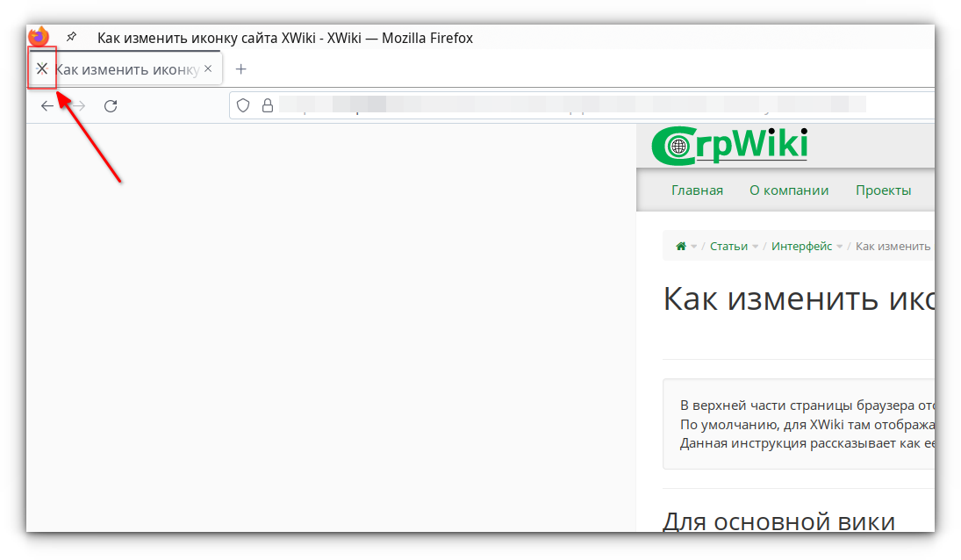This screenshot has width=961, height=560.
Task: Open the tracking protection shield icon
Action: tap(245, 105)
